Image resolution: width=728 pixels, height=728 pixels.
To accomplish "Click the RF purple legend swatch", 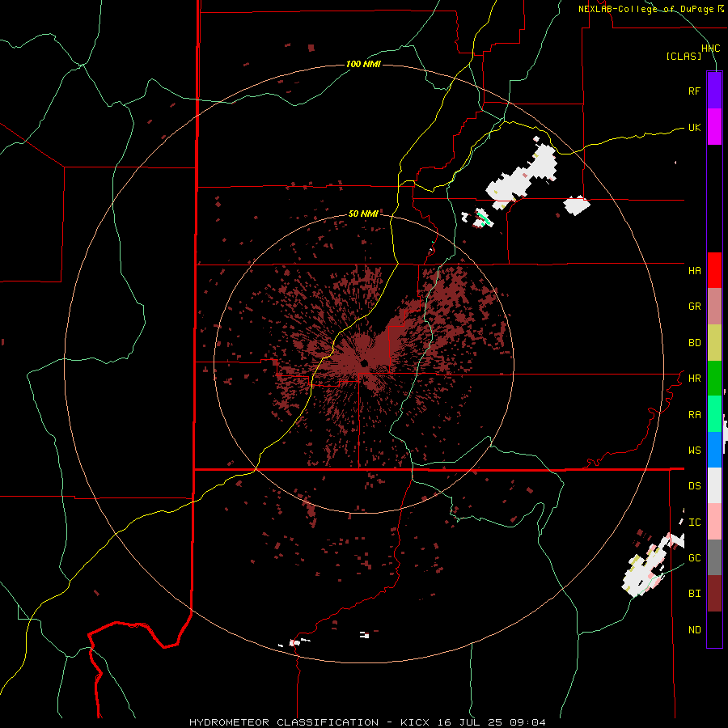I will 714,91.
